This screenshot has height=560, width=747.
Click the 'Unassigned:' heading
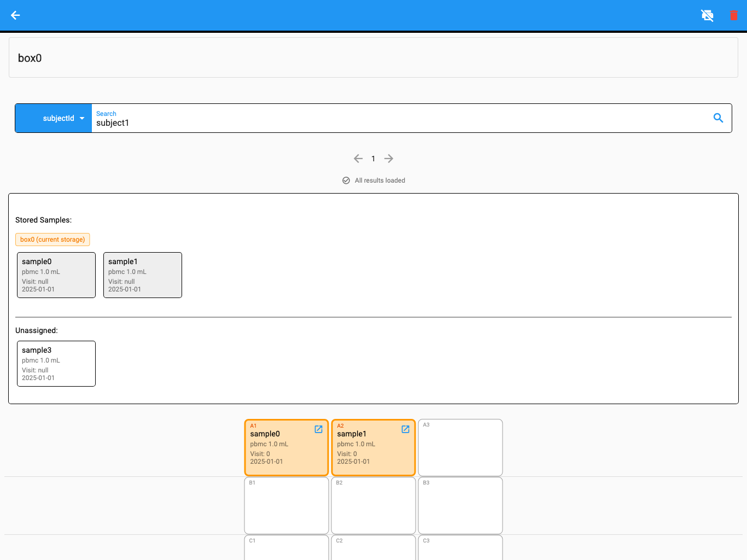coord(37,330)
